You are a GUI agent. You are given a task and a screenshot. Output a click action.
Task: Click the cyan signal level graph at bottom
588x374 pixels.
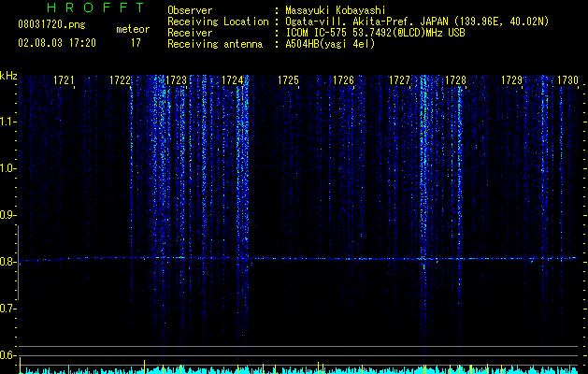298,369
